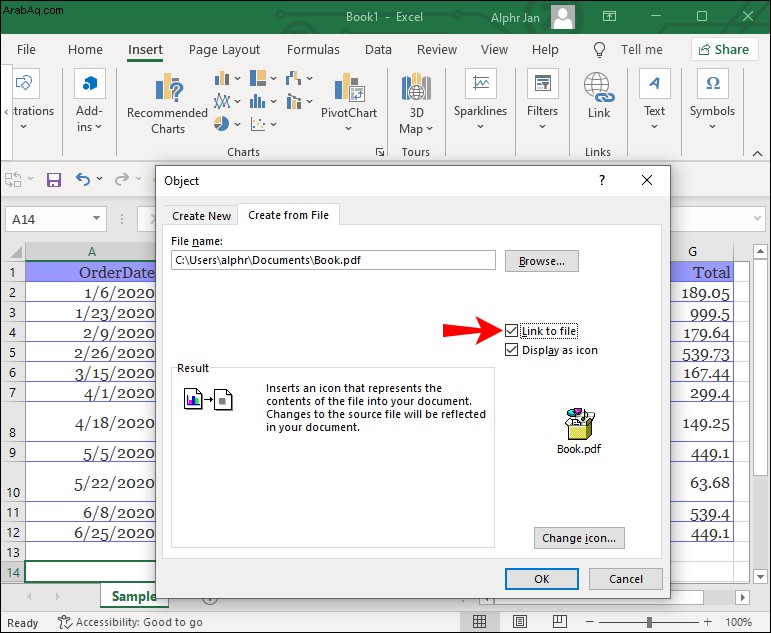Switch to the Page Layout tab

tap(224, 50)
